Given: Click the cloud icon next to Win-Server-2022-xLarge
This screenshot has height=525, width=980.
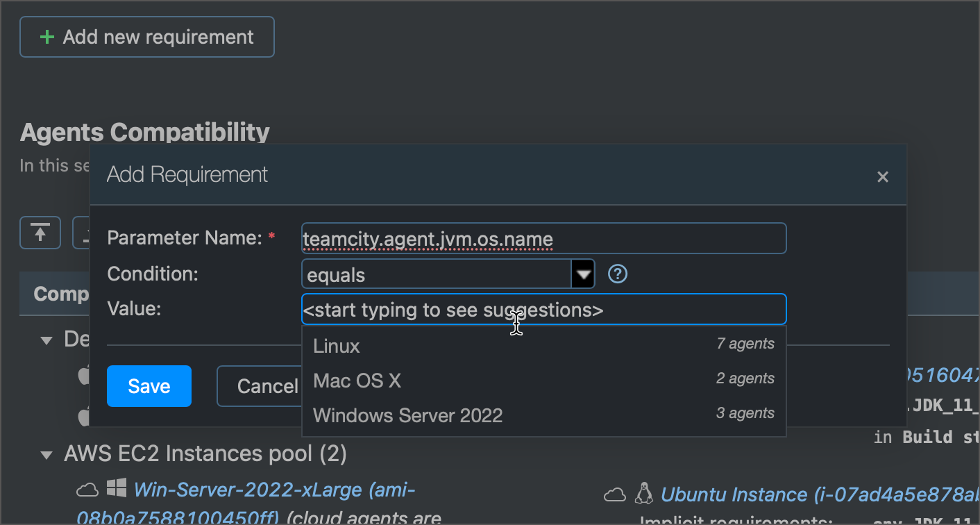Looking at the screenshot, I should coord(87,489).
